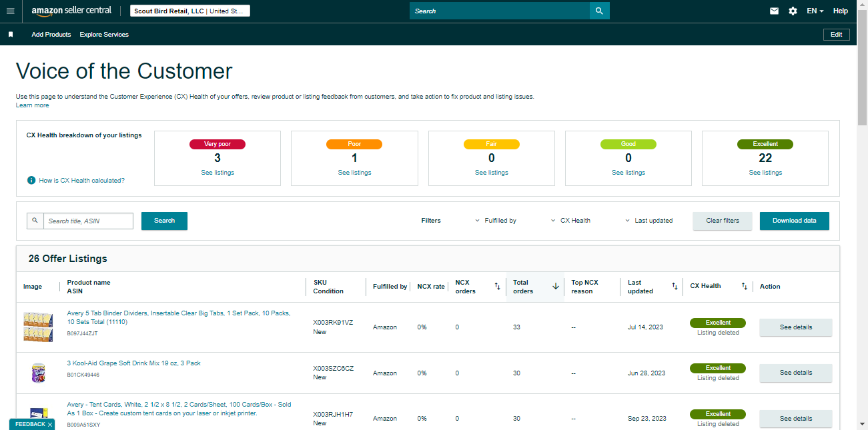
Task: Click the teal Search button
Action: click(x=164, y=221)
